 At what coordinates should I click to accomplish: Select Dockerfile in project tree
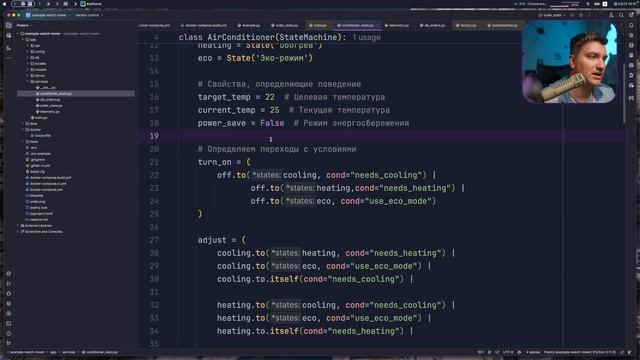[x=42, y=136]
